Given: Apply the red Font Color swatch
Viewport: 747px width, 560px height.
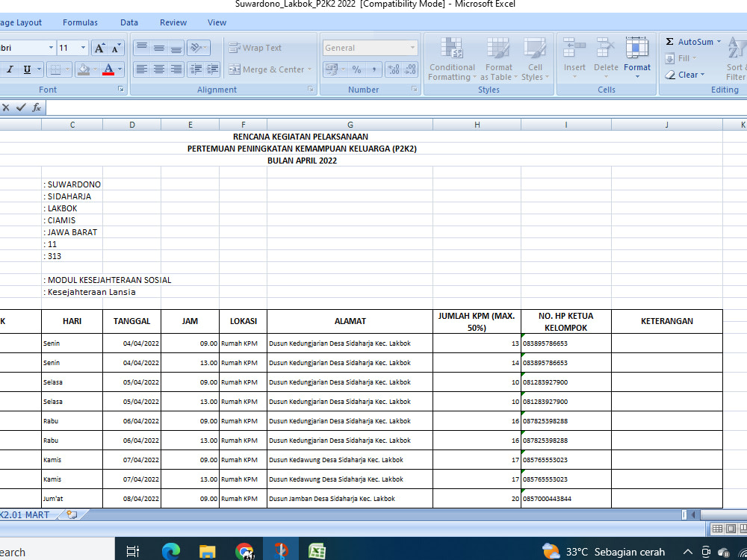Looking at the screenshot, I should click(x=108, y=69).
